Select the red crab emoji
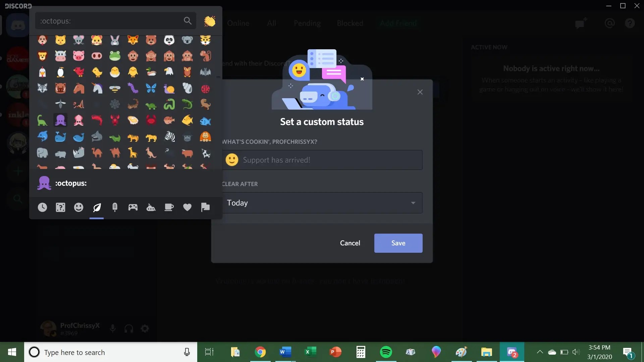The height and width of the screenshot is (362, 644). pos(151,120)
